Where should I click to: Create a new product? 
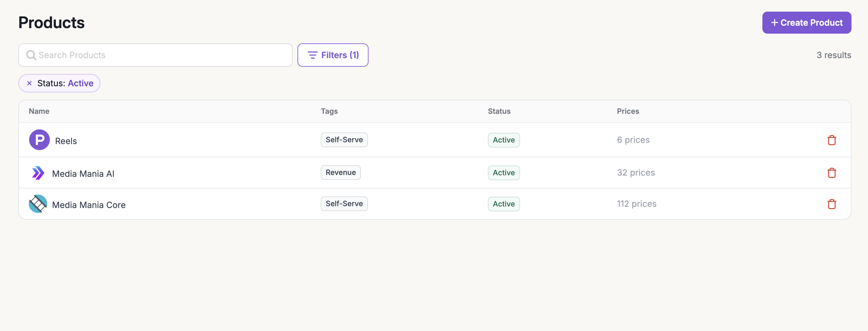(x=806, y=23)
